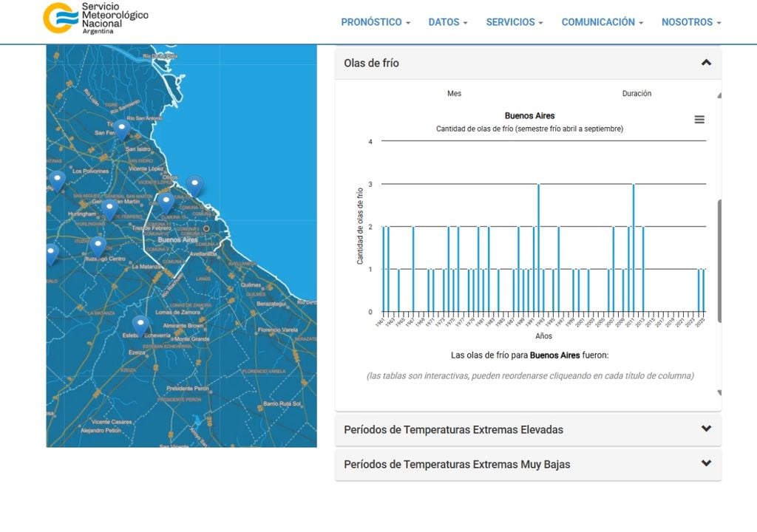The image size is (757, 532).
Task: Select the map marker near Esteban Echeverría
Action: (x=140, y=327)
